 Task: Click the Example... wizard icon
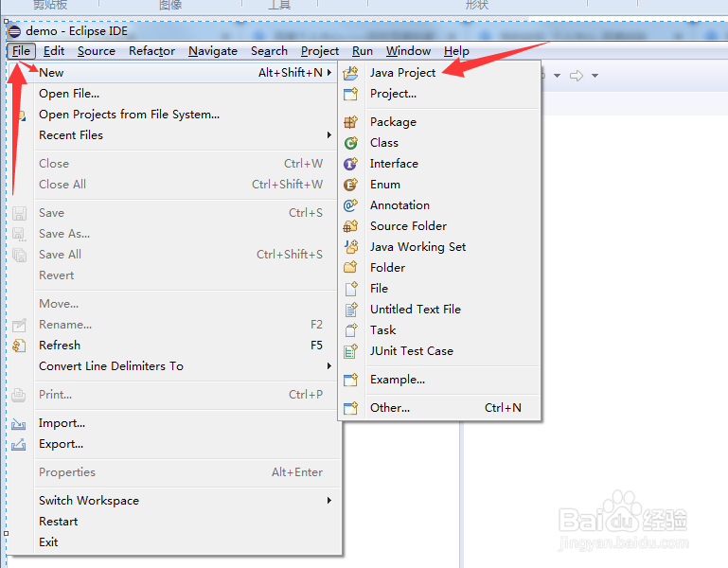pyautogui.click(x=350, y=380)
